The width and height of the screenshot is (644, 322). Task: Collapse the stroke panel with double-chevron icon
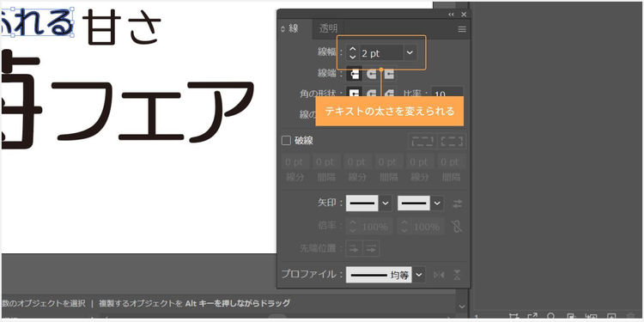click(451, 15)
